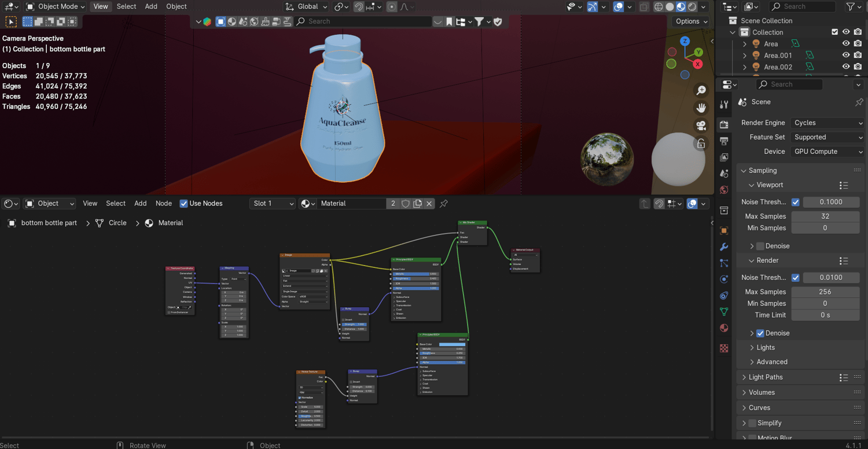868x449 pixels.
Task: Switch viewport to rendered shading
Action: tap(692, 7)
